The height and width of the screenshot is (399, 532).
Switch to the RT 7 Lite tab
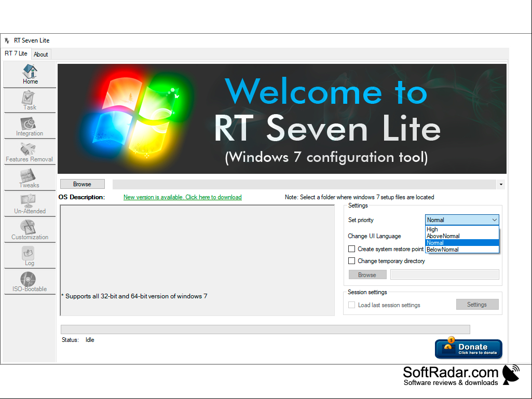point(16,53)
